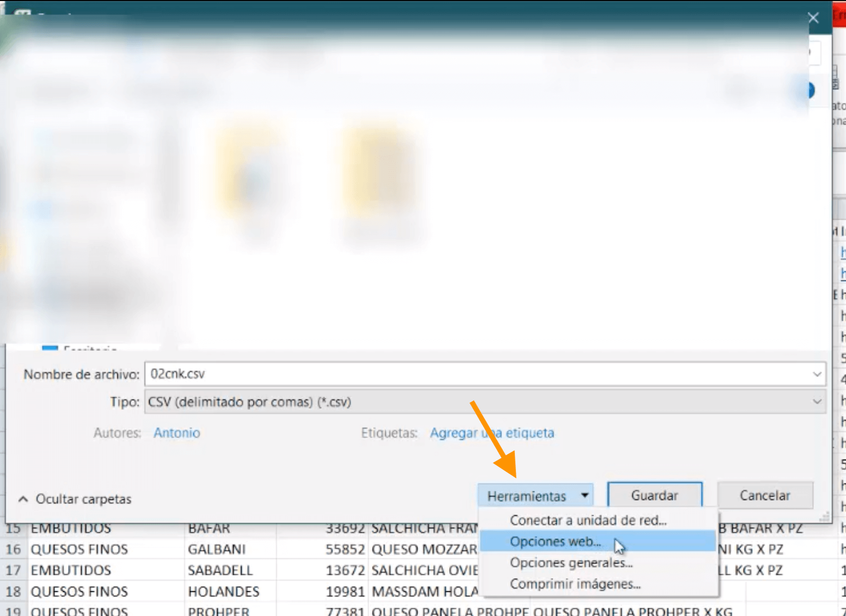Click EMBUTIDOS cell in row 17
846x616 pixels.
tap(106, 570)
